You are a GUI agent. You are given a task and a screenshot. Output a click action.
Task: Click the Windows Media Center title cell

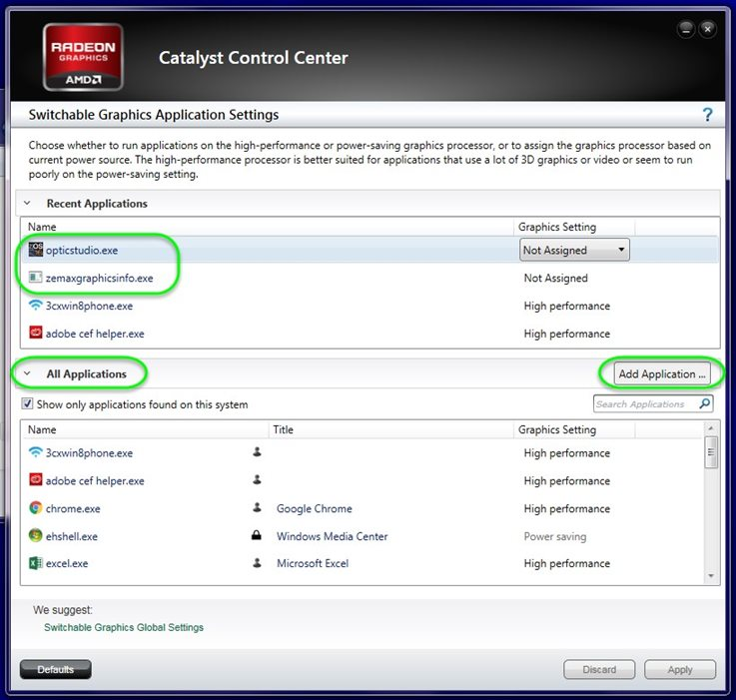point(332,536)
